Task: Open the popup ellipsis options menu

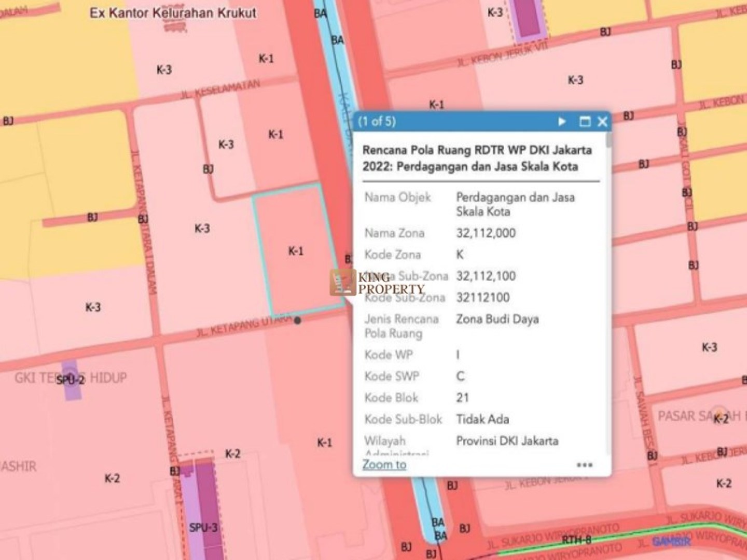Action: coord(585,465)
